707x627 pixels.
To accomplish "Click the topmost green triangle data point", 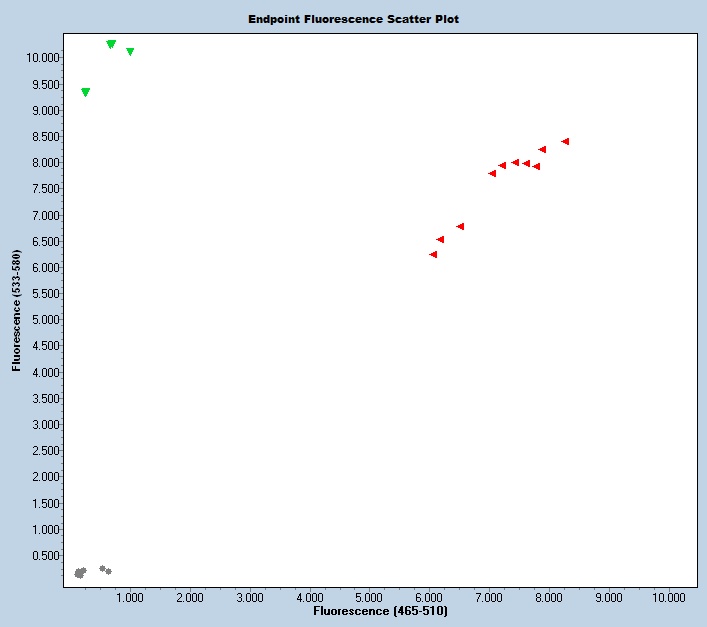I will pos(111,44).
